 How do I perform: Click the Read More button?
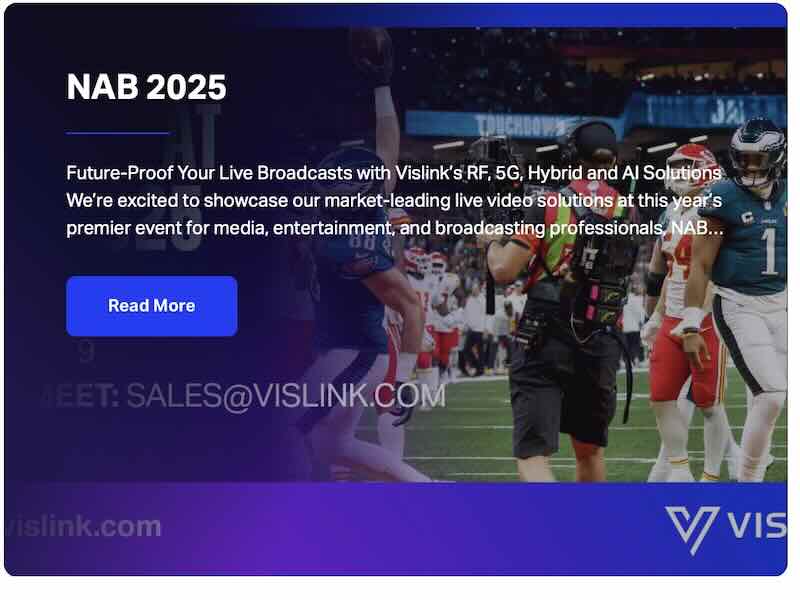tap(152, 306)
